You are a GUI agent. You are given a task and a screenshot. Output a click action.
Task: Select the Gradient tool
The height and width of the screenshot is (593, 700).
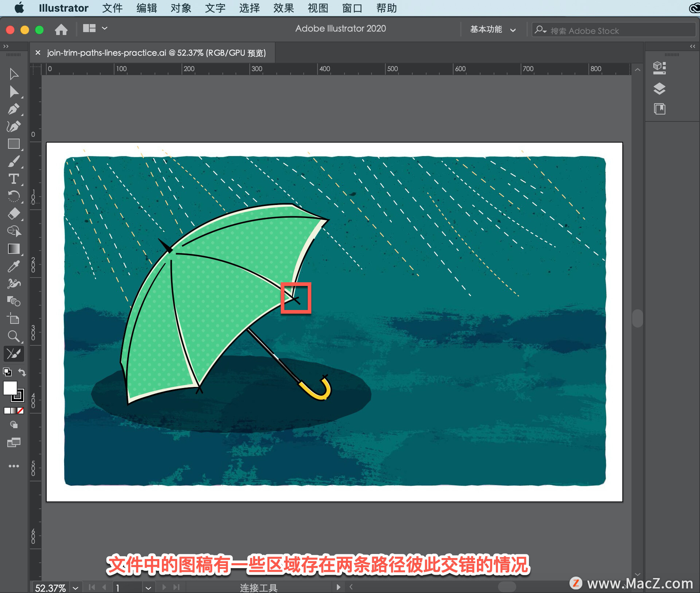pos(14,249)
